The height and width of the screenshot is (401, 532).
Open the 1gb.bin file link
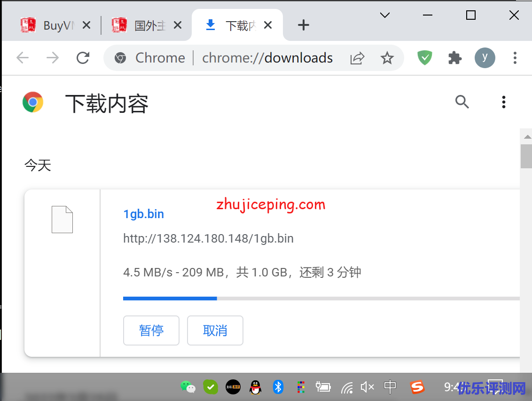(143, 214)
